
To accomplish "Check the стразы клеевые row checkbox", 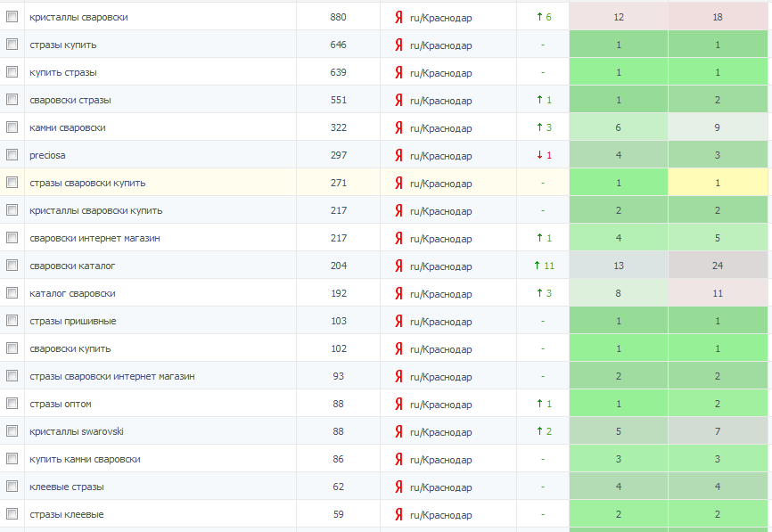I will pos(12,514).
